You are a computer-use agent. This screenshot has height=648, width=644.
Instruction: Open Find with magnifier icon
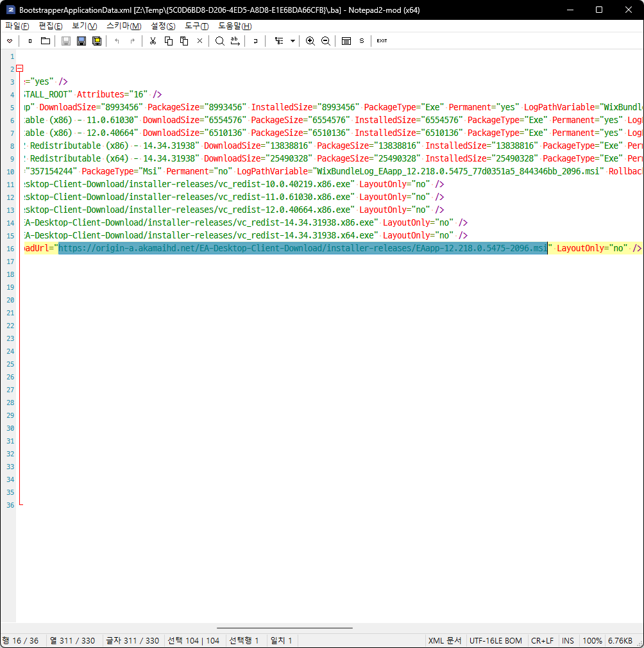pos(219,41)
